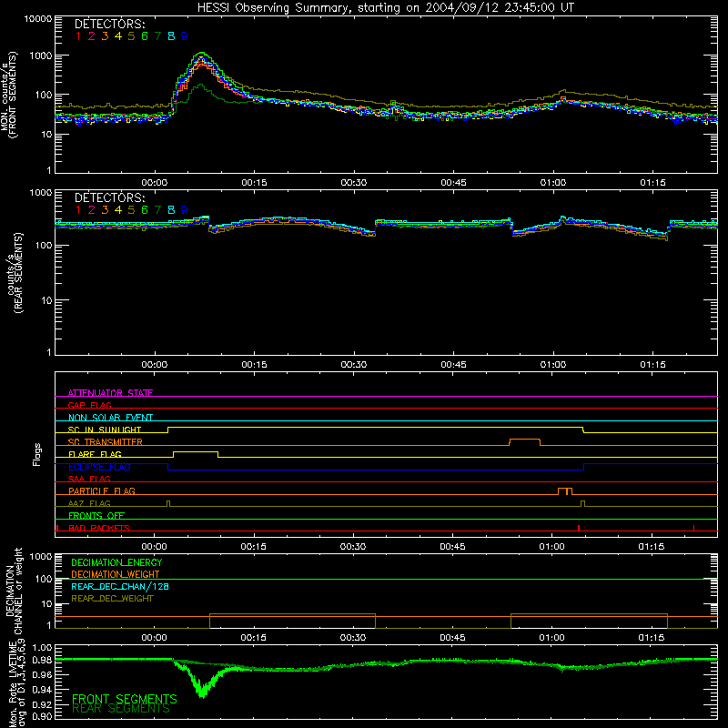
Task: Click 00:30 time label under decimation panel
Action: [x=353, y=638]
